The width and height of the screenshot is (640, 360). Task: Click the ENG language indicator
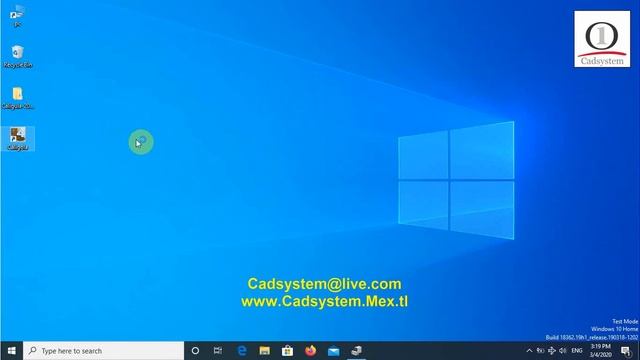(x=577, y=351)
